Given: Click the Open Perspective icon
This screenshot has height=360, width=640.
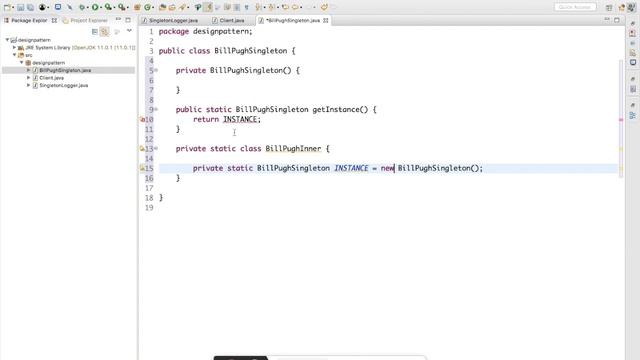Looking at the screenshot, I should [609, 7].
